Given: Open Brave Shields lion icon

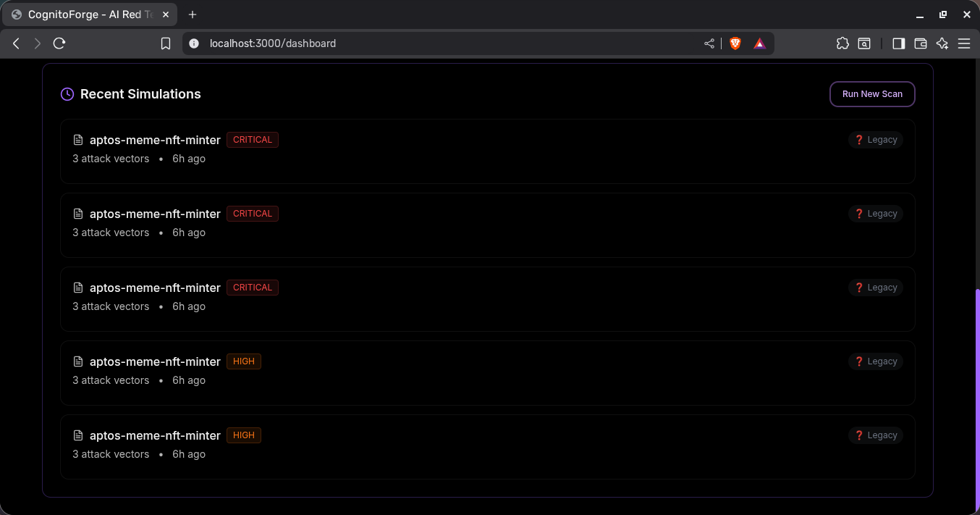Looking at the screenshot, I should point(735,43).
